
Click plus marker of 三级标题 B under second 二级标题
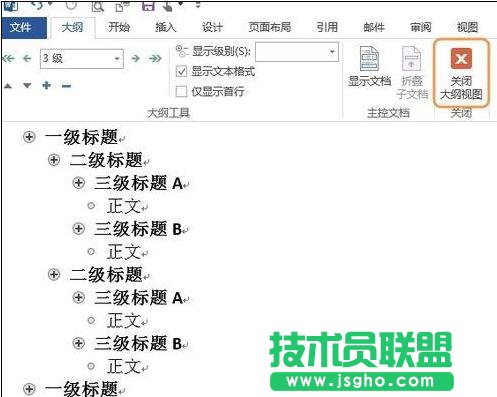click(x=79, y=343)
